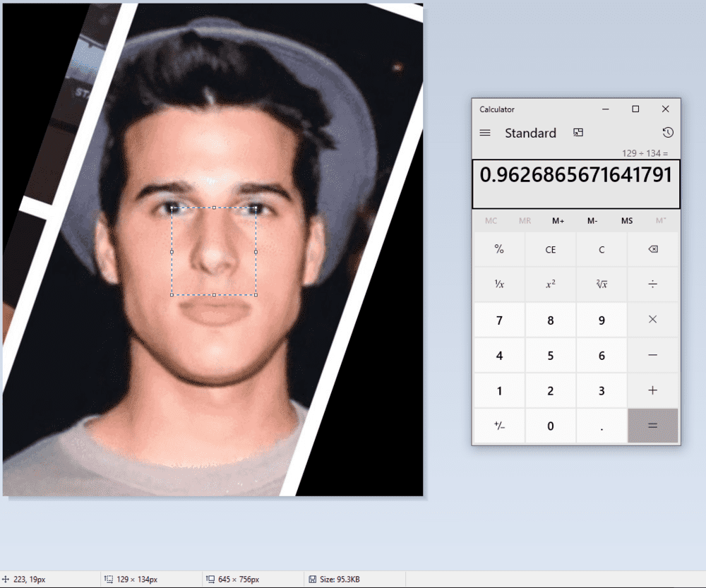This screenshot has width=706, height=588.
Task: Click the equals key in Calculator
Action: click(x=653, y=426)
